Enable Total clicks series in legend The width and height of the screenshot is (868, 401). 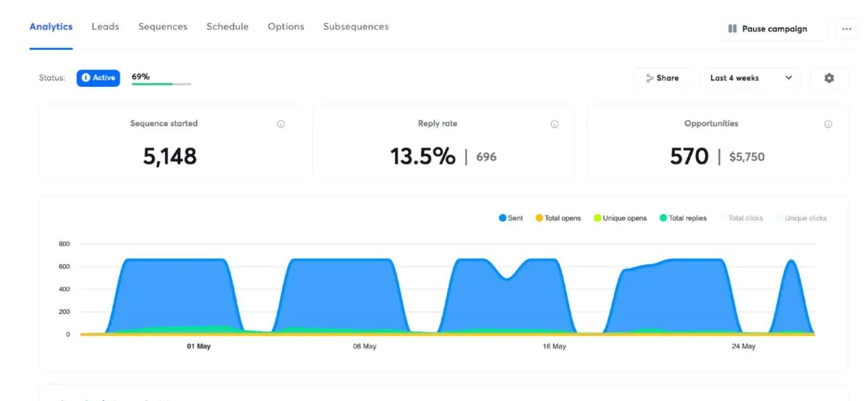click(741, 218)
